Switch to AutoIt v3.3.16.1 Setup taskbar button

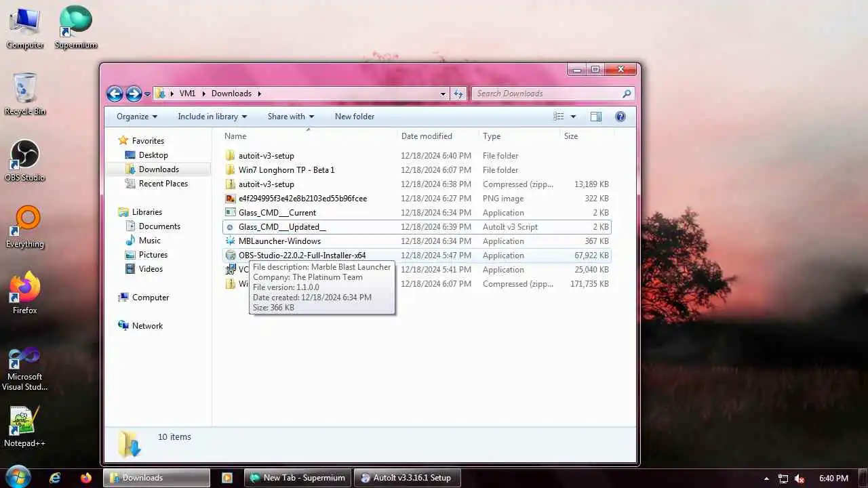pos(408,478)
